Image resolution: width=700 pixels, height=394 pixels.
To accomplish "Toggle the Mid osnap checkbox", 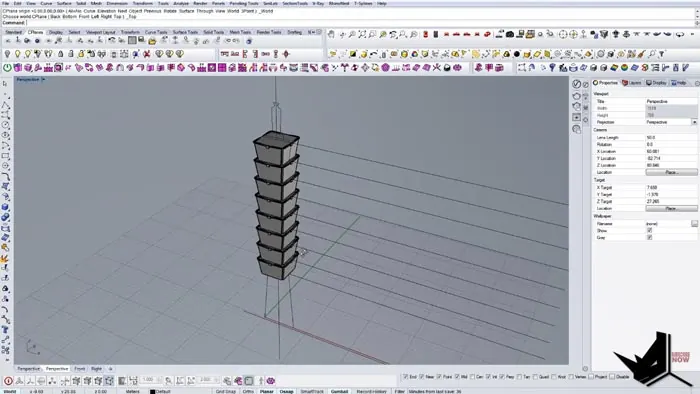I will [x=457, y=377].
